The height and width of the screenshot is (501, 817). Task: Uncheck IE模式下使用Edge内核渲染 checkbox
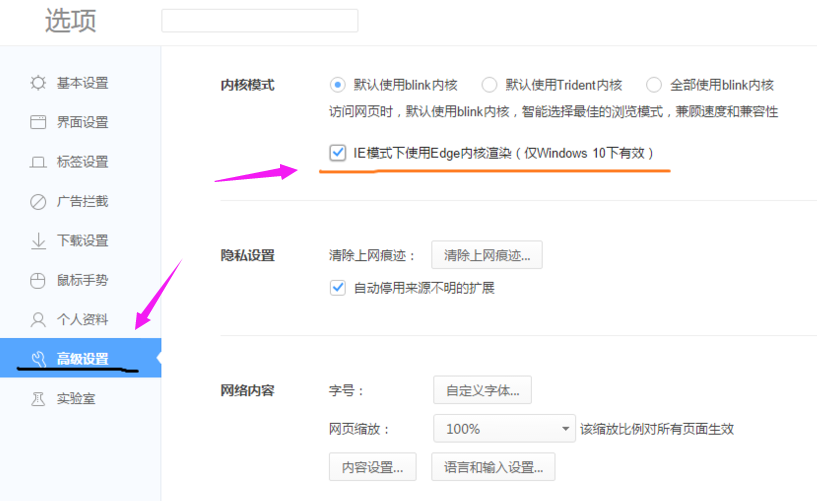tap(337, 153)
